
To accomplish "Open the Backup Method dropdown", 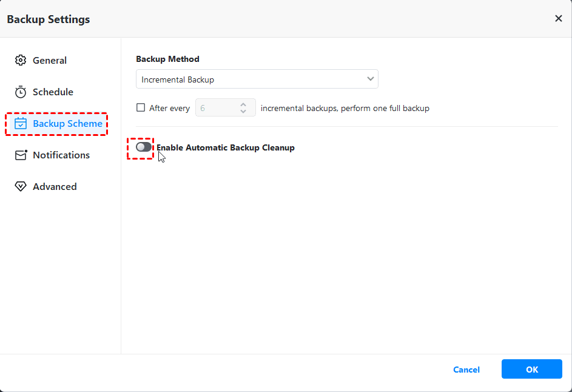I will click(x=257, y=79).
